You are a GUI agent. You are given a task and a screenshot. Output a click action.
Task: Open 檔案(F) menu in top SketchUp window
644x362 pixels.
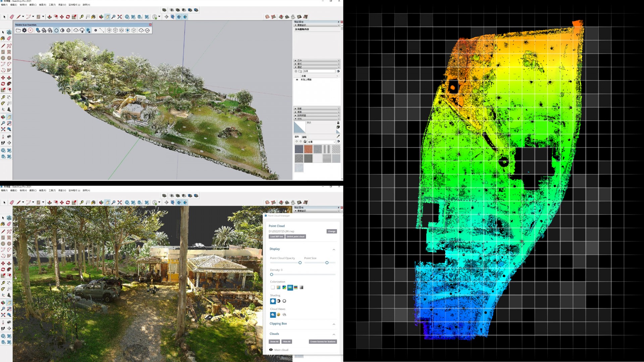(4, 5)
